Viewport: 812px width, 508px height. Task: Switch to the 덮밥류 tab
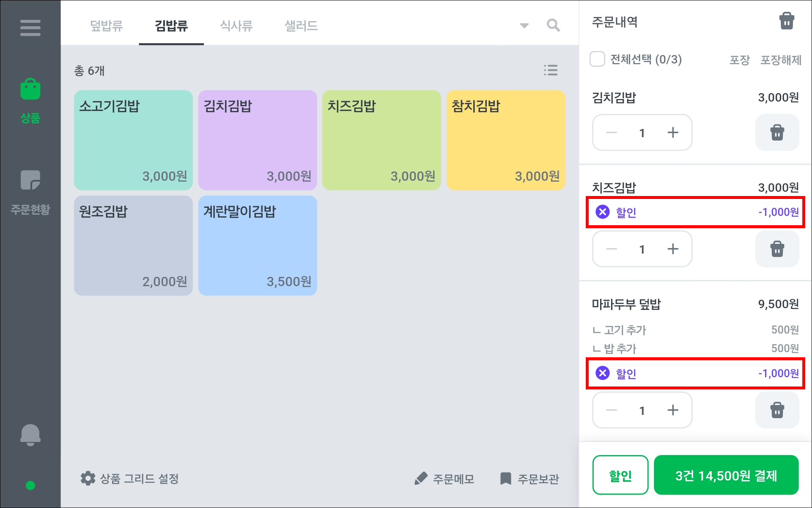(x=106, y=26)
